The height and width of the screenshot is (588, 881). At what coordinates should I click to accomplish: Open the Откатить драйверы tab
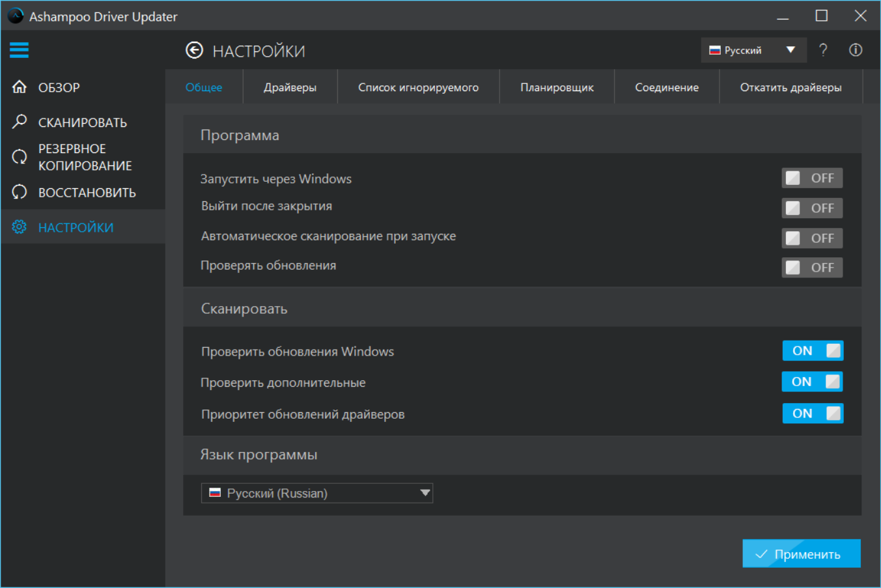pyautogui.click(x=790, y=87)
